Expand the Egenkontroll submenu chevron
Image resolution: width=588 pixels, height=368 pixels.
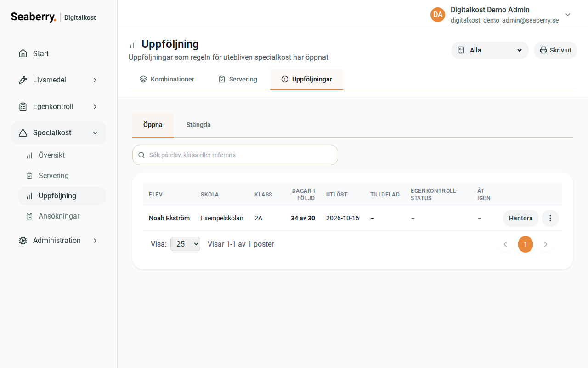[x=95, y=107]
